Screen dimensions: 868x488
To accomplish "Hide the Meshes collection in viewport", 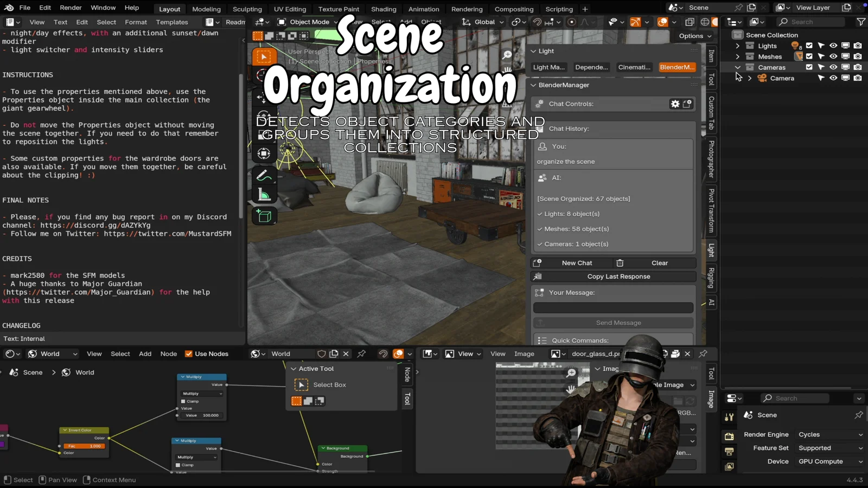I will pyautogui.click(x=833, y=56).
